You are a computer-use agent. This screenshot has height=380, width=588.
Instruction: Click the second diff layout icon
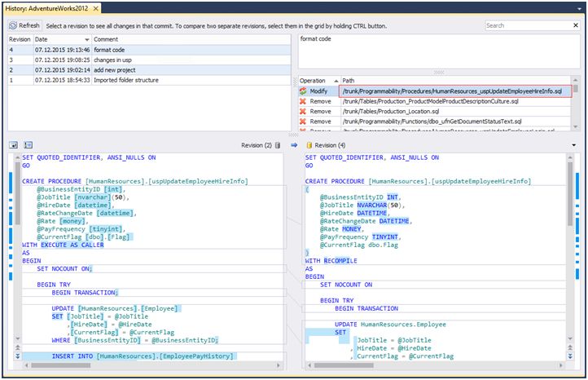pyautogui.click(x=29, y=144)
